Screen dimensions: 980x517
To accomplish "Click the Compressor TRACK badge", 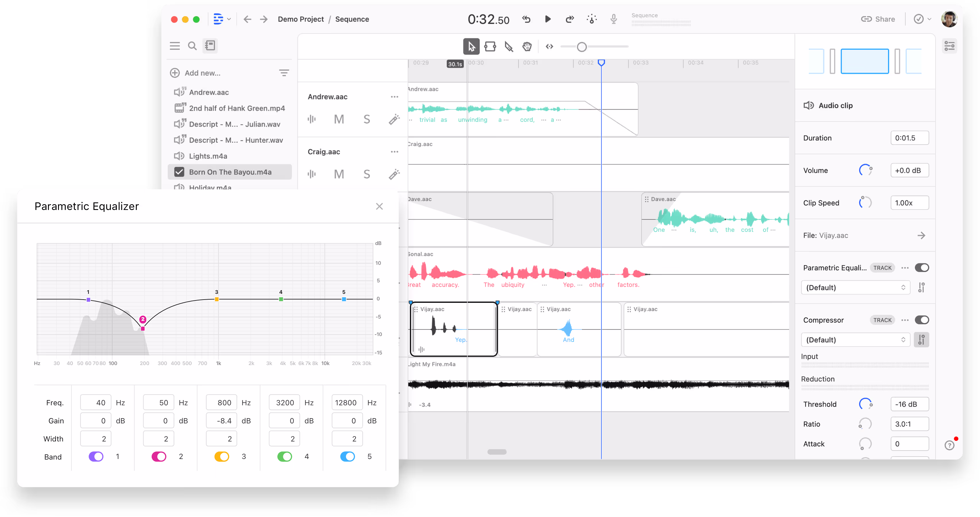I will 882,320.
